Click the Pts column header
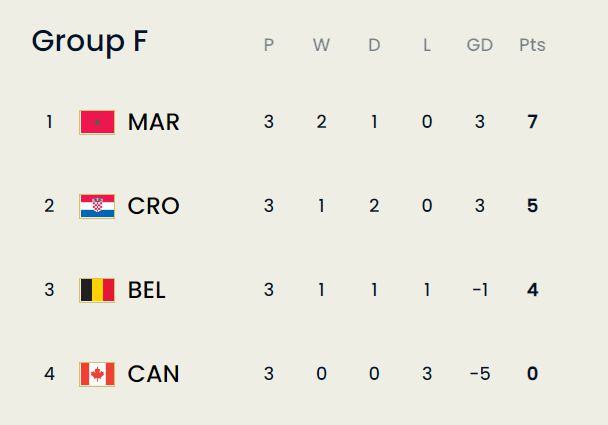The image size is (608, 425). click(x=532, y=45)
